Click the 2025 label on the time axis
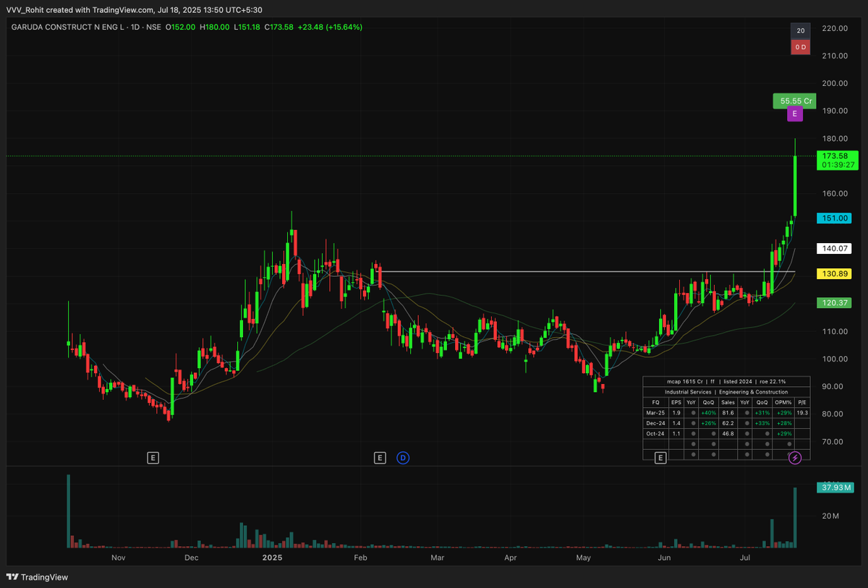 [x=272, y=558]
